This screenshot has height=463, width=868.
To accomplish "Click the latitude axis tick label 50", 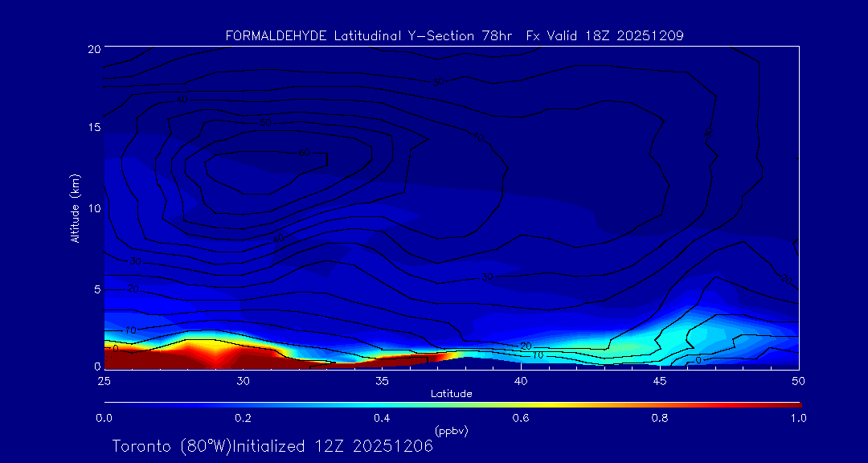I will 799,381.
